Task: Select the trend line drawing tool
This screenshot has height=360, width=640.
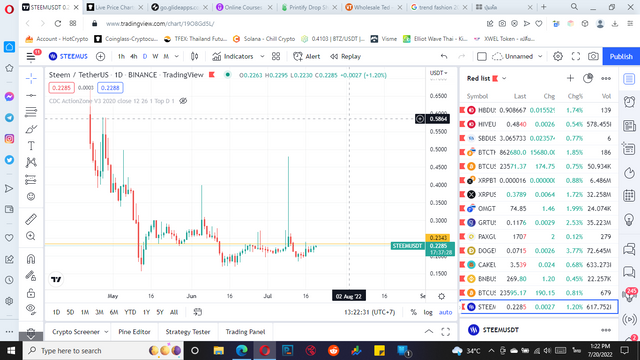Action: (31, 95)
